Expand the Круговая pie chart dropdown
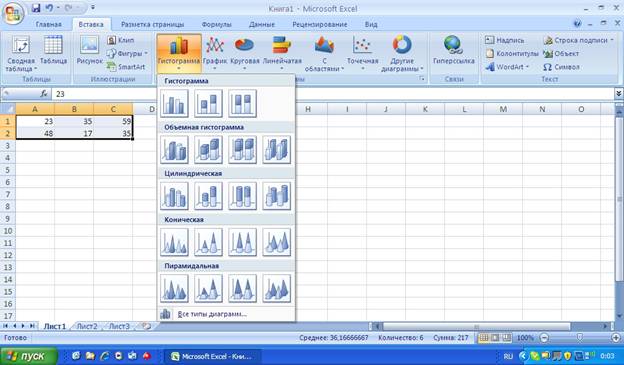Image resolution: width=624 pixels, height=365 pixels. pos(244,54)
